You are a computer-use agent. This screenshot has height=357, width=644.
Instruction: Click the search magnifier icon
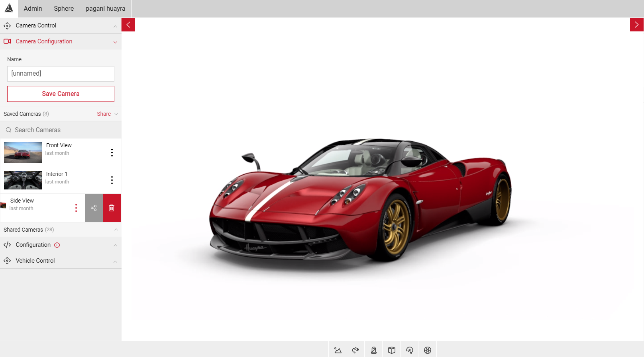coord(8,130)
